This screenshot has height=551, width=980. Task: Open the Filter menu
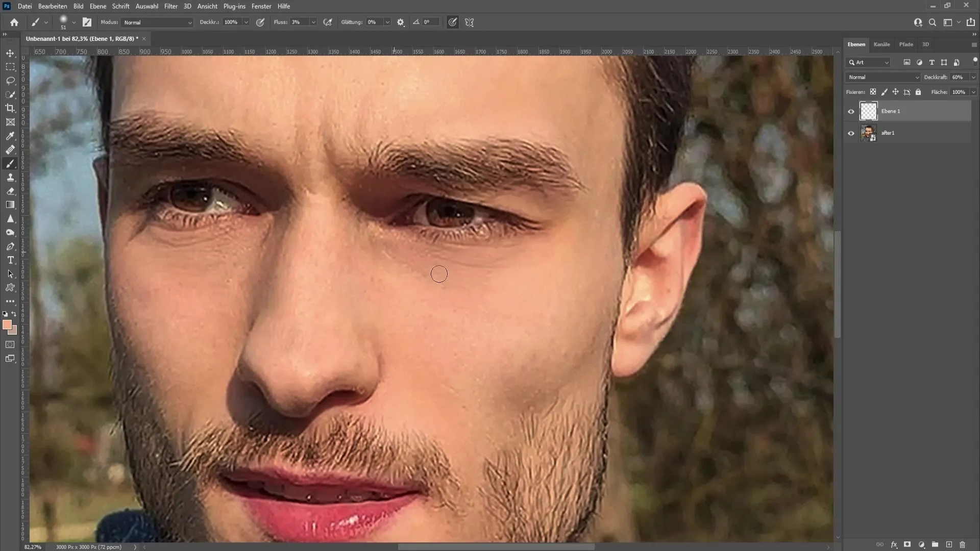click(169, 6)
